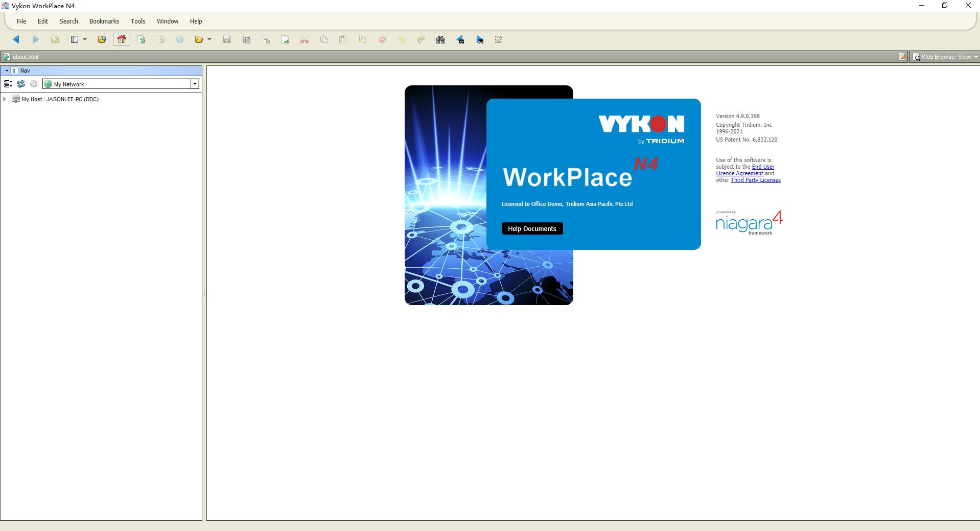Click the Licensed to Office Demo text

coord(567,204)
